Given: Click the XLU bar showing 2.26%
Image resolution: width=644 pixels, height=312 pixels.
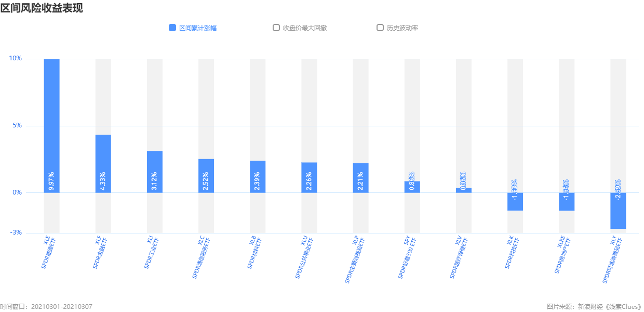Looking at the screenshot, I should coord(309,177).
